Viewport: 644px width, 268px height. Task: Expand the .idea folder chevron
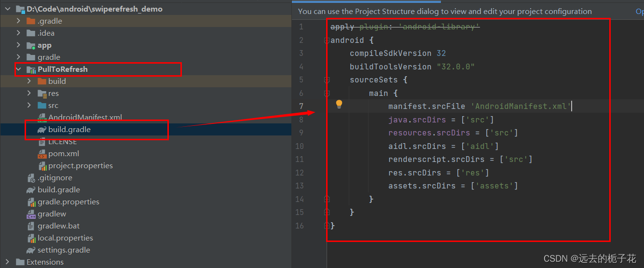[18, 33]
